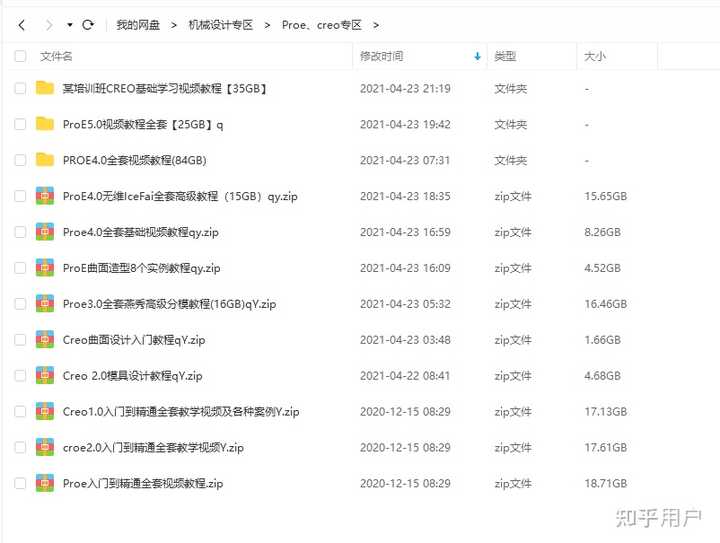
Task: Click zip icon of Creo 2.0模具设计教程qY.zip
Action: coord(45,375)
